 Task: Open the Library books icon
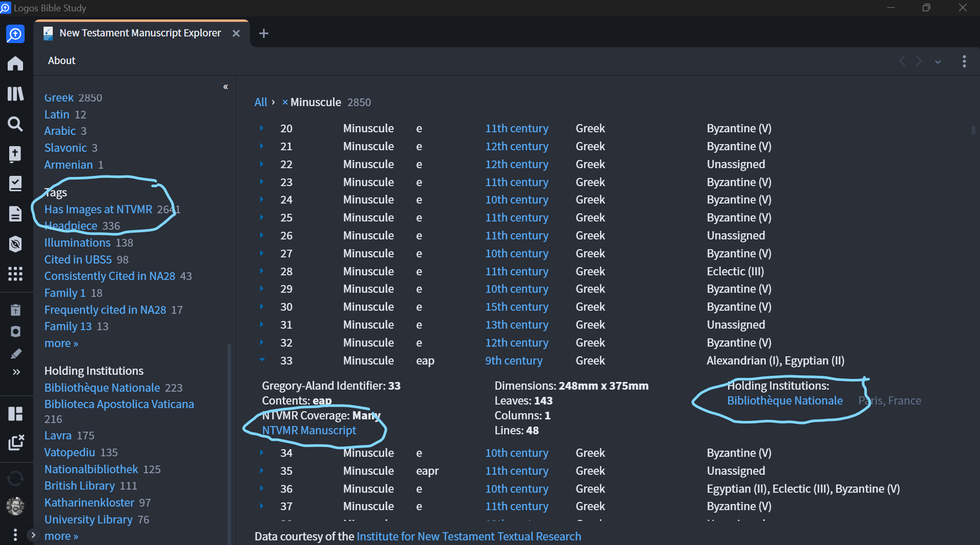(15, 94)
